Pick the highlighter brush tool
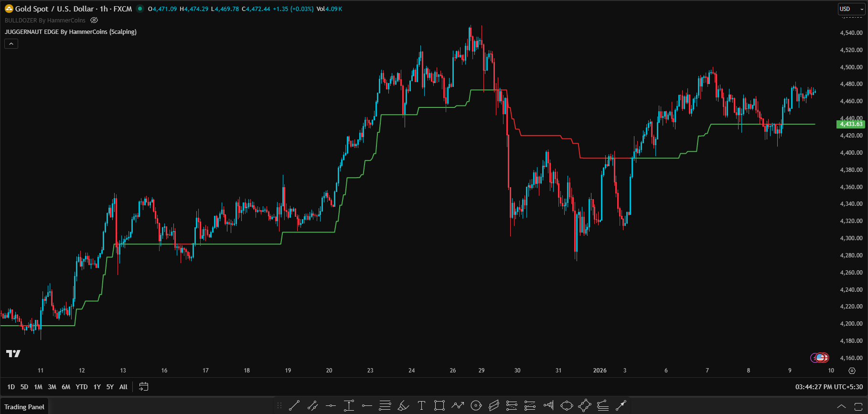This screenshot has height=414, width=868. 403,406
